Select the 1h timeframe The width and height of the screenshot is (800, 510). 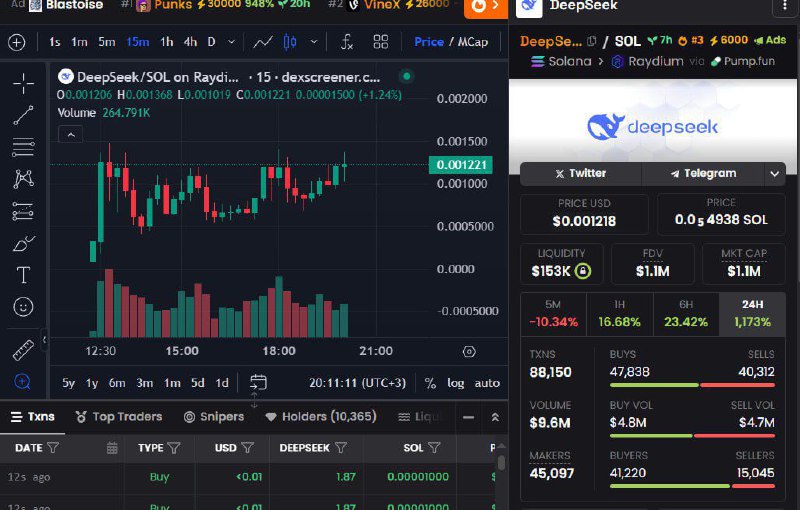[167, 42]
